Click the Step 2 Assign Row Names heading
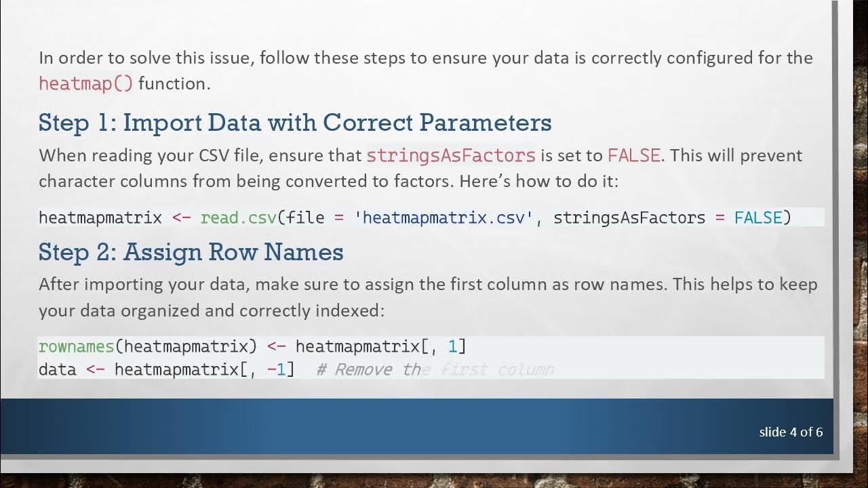 tap(191, 252)
